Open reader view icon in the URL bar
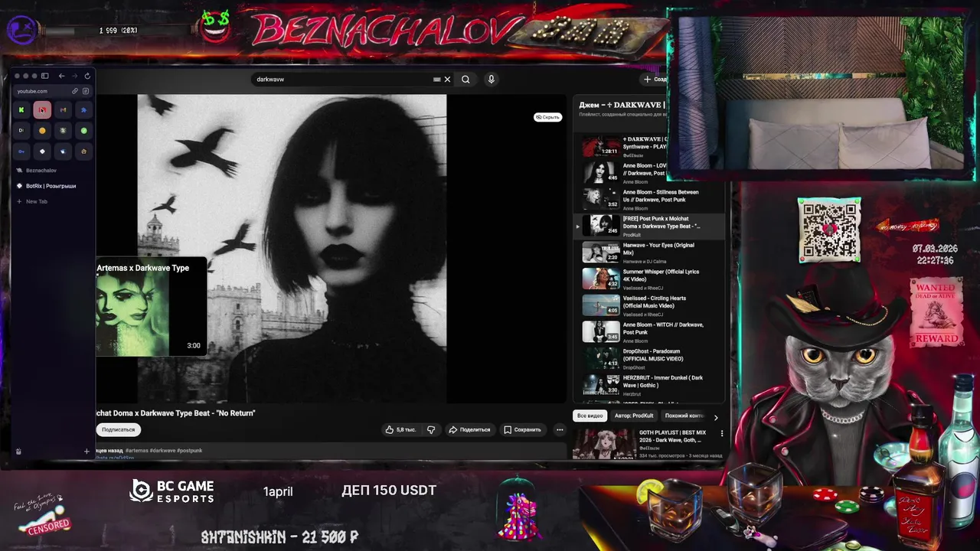This screenshot has height=551, width=980. pyautogui.click(x=86, y=91)
